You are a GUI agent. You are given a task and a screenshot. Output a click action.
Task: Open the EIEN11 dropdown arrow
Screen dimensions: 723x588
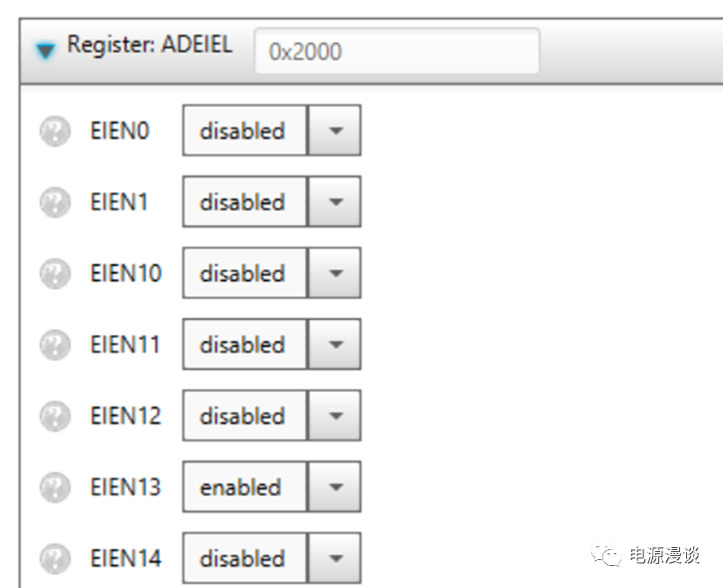tap(334, 345)
